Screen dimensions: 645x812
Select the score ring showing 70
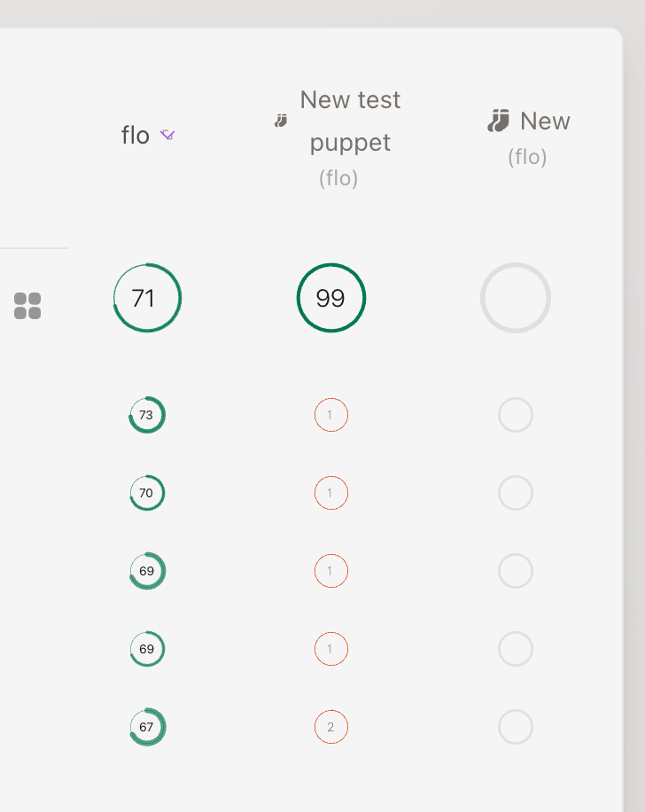[147, 493]
